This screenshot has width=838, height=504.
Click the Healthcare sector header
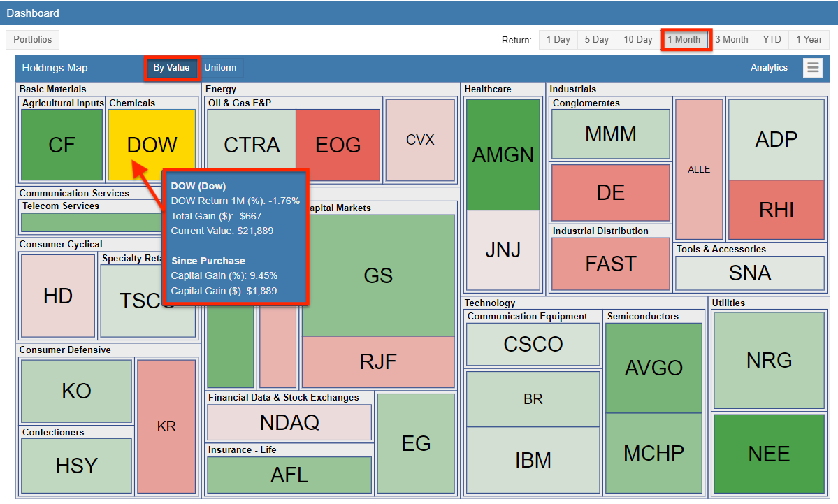pyautogui.click(x=487, y=89)
